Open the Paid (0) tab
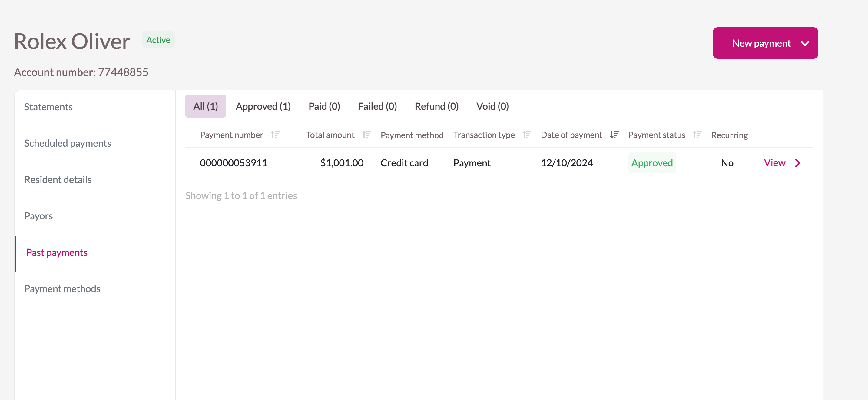 coord(324,106)
